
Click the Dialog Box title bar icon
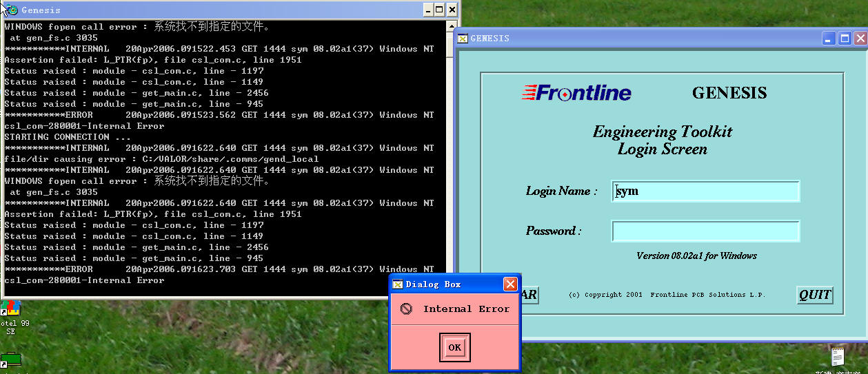[397, 284]
